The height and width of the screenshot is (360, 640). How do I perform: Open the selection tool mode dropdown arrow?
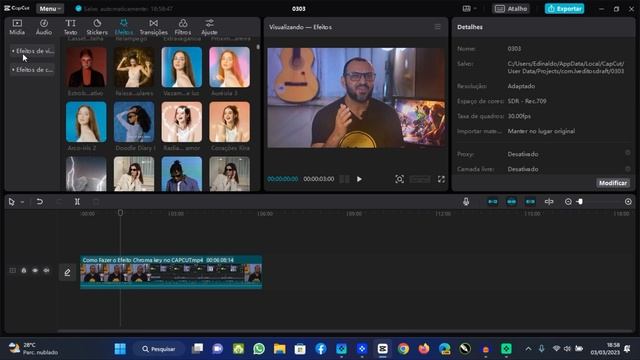[x=22, y=202]
